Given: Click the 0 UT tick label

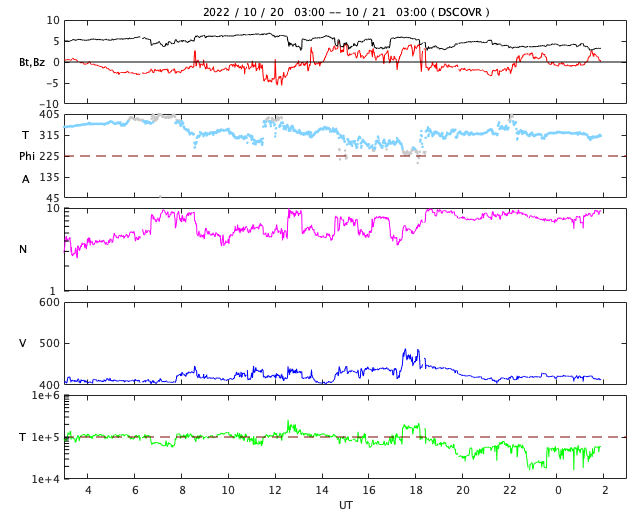Looking at the screenshot, I should (558, 490).
